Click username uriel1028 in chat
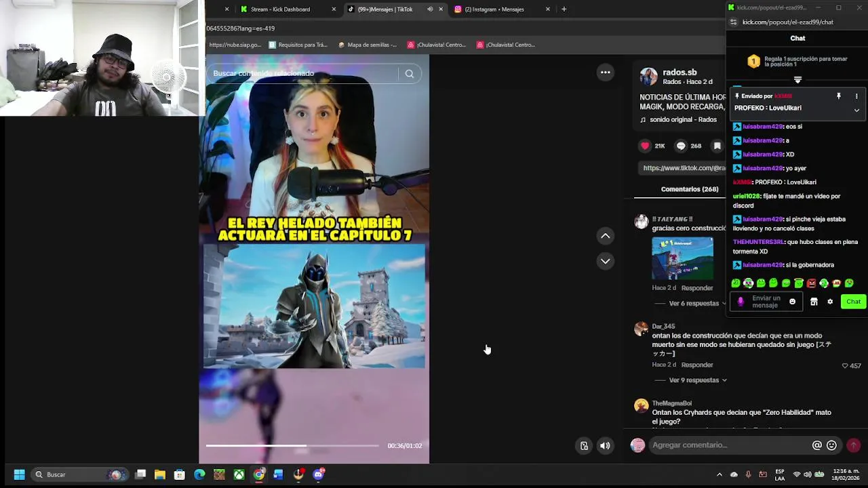 coord(746,197)
